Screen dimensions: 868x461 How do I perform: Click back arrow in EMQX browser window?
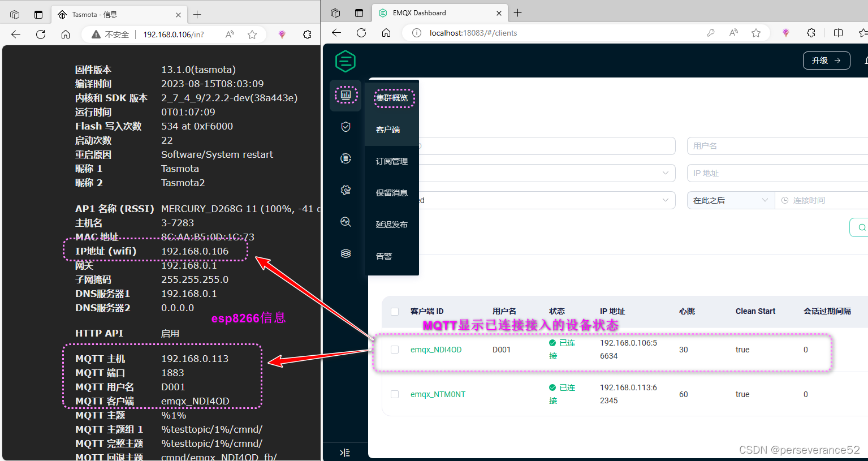coord(336,33)
